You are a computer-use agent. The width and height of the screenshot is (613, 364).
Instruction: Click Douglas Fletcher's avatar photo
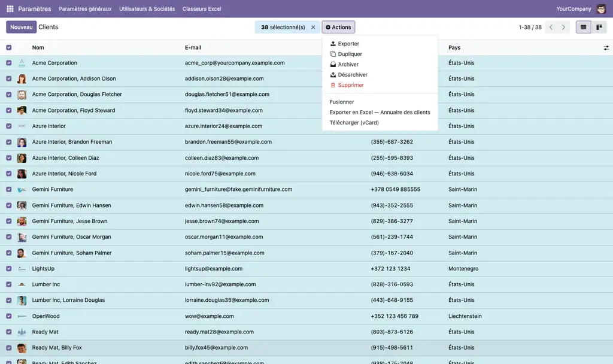point(22,95)
